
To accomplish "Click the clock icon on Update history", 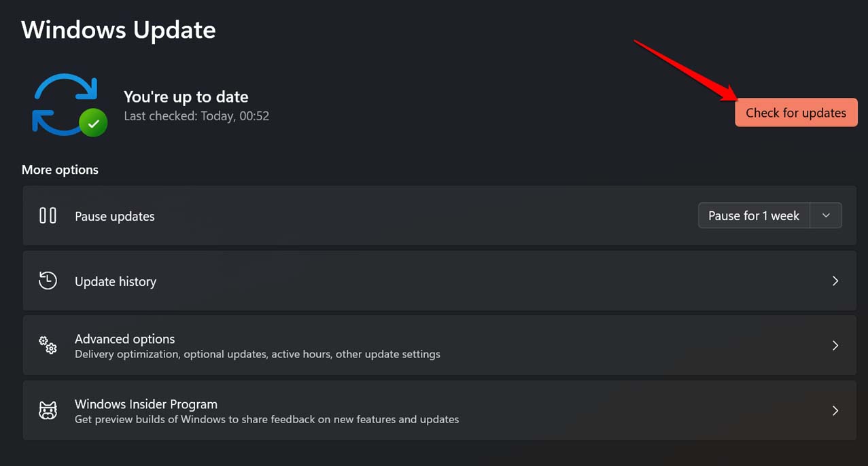I will 48,280.
